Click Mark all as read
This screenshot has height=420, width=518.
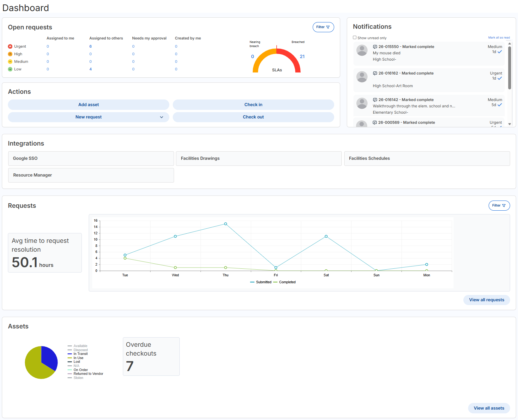499,37
